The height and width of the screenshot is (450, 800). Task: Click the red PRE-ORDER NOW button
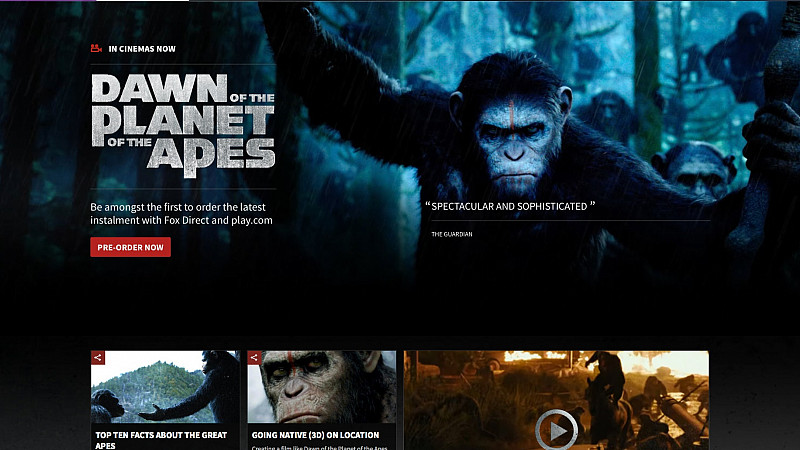(x=131, y=247)
